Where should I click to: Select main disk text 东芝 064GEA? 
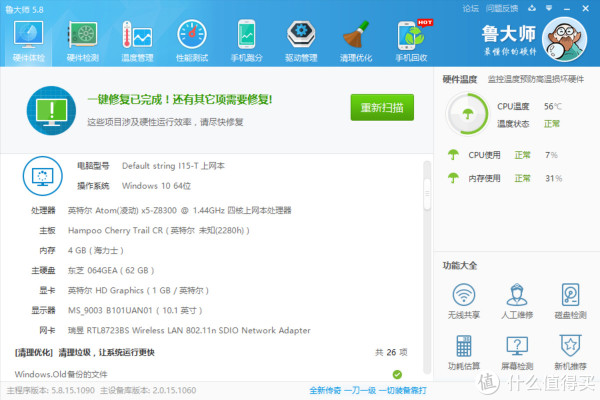[x=111, y=270]
